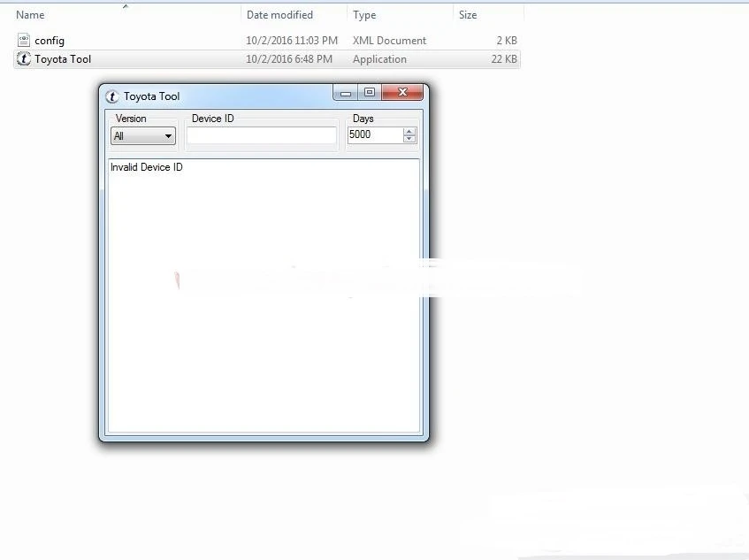Select the Toyota Tool application icon in file list

click(x=23, y=58)
